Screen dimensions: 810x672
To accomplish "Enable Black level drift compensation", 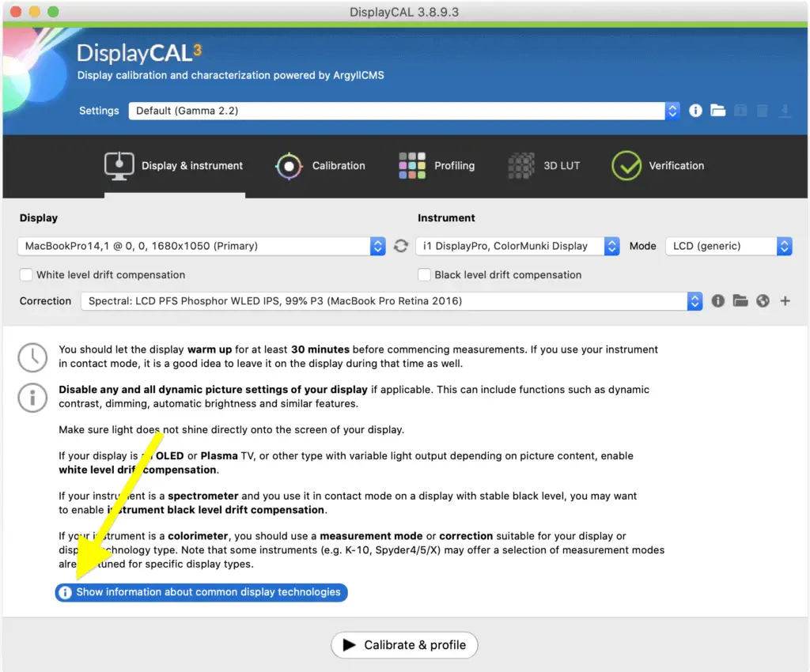I will coord(424,274).
